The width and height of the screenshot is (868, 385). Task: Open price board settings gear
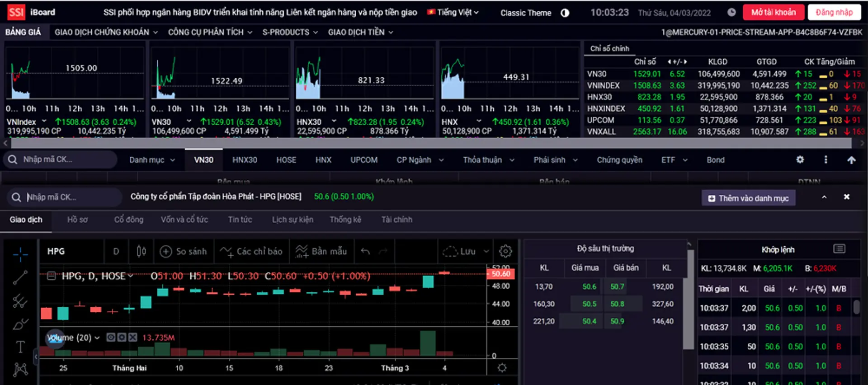[800, 160]
